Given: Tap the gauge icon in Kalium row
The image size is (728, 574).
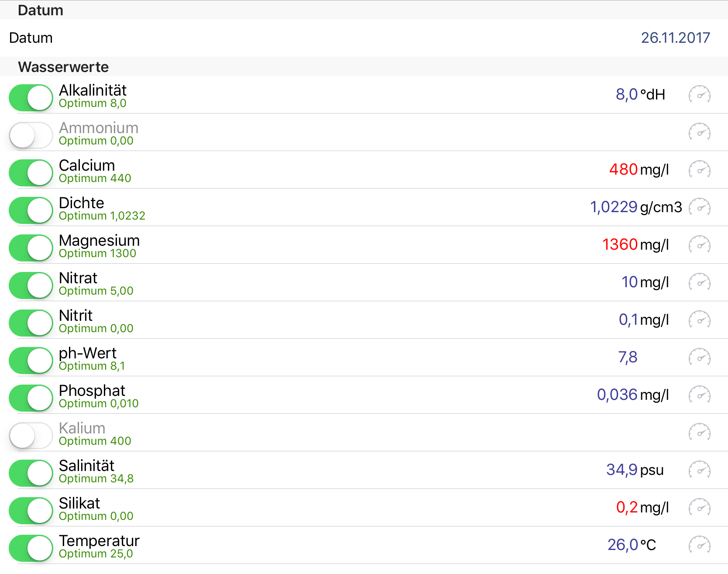Looking at the screenshot, I should 699,433.
